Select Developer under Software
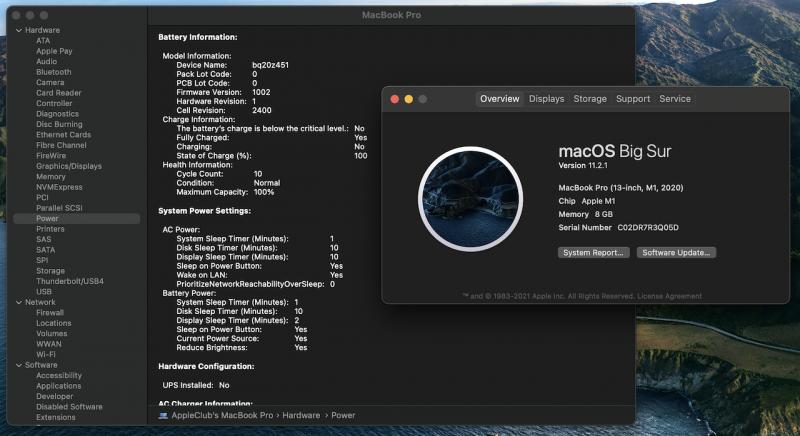This screenshot has height=436, width=800. point(55,396)
